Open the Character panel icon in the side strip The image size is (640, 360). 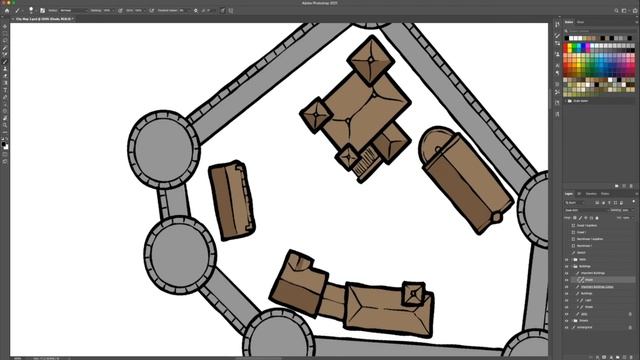558,65
